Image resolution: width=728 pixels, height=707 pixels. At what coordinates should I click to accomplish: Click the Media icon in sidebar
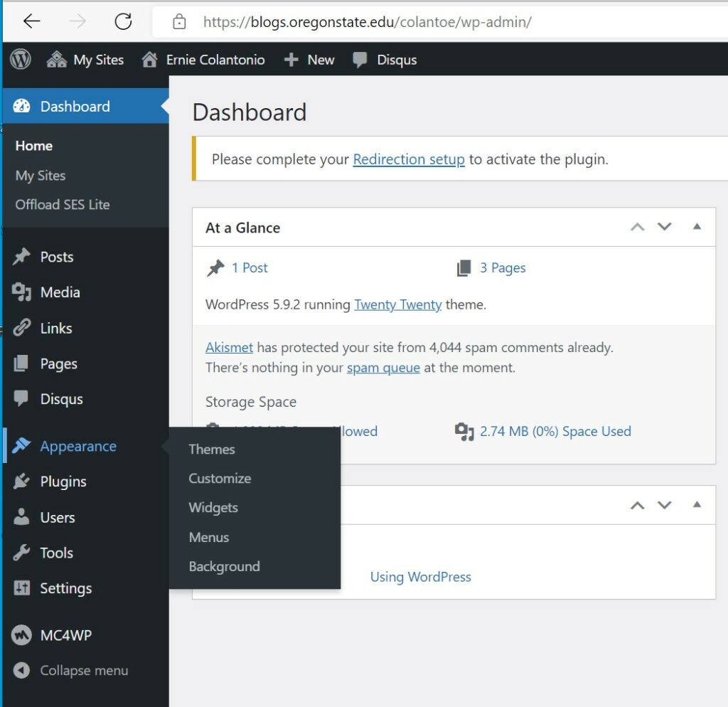click(x=21, y=292)
